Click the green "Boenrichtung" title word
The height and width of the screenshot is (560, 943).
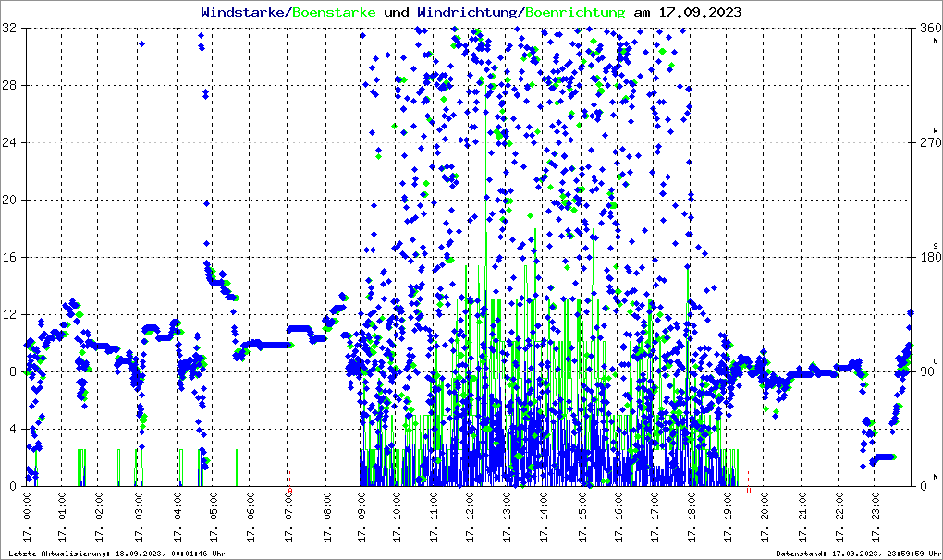tap(576, 12)
